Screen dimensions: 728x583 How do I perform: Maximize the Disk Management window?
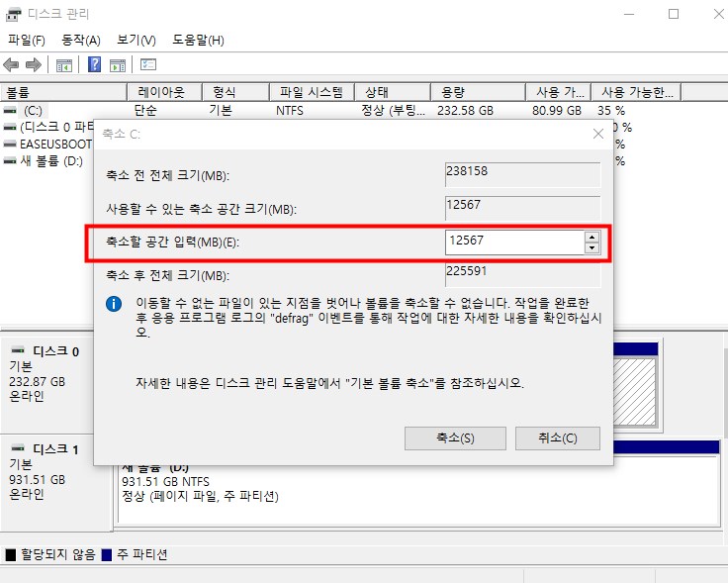674,14
